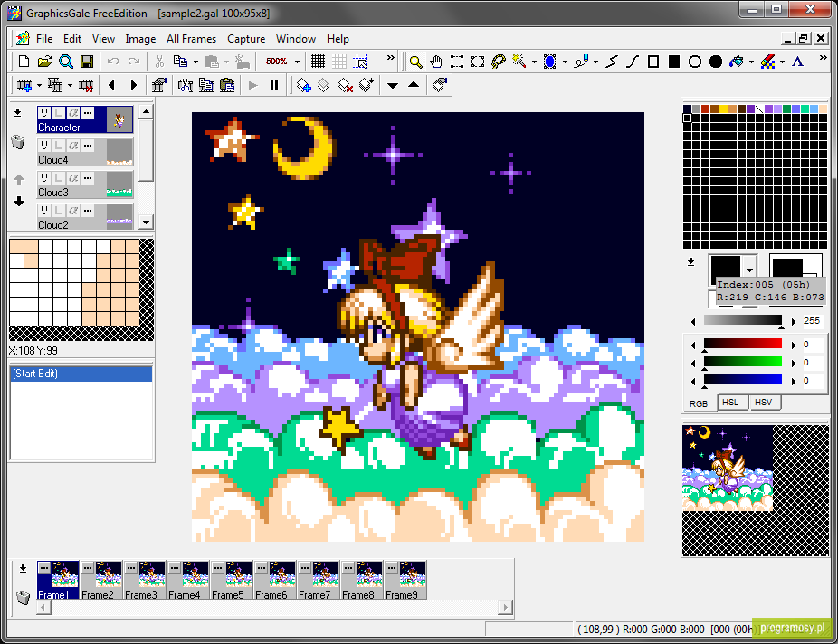Image resolution: width=838 pixels, height=644 pixels.
Task: Expand the pen tool options dropdown
Action: pos(595,62)
